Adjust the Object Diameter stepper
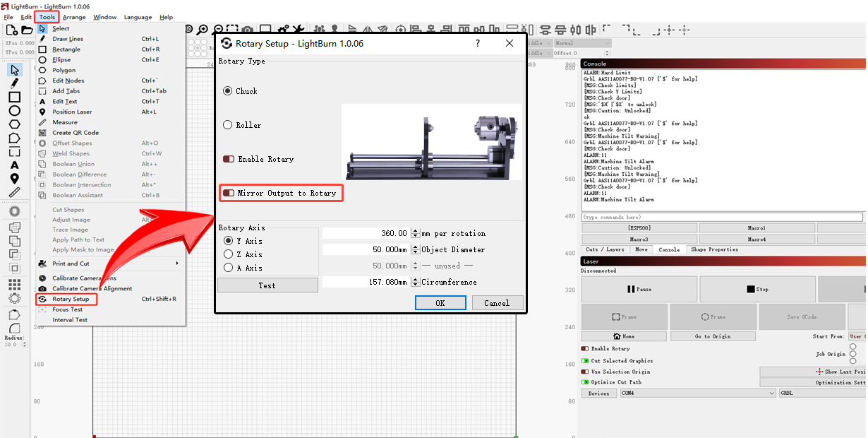 416,249
